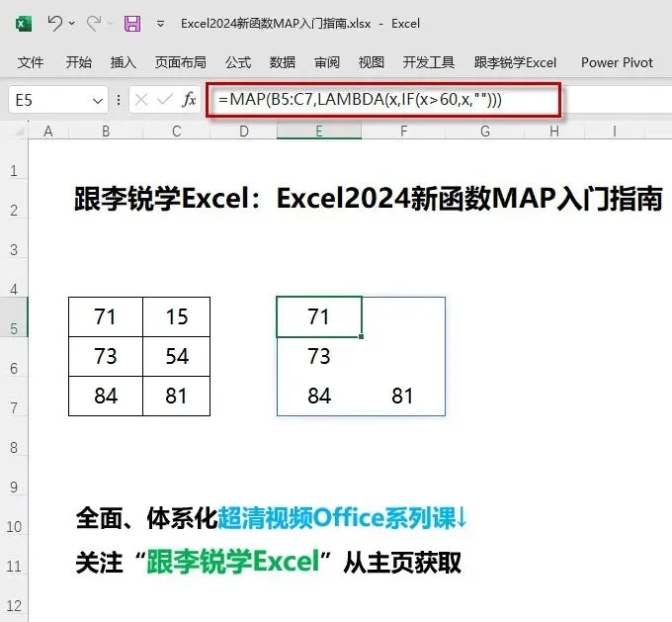Select the 审阅 tab

coord(327,62)
